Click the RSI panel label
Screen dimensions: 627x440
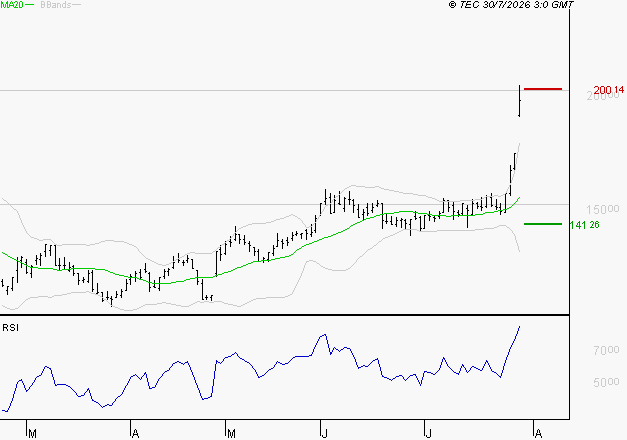10,328
